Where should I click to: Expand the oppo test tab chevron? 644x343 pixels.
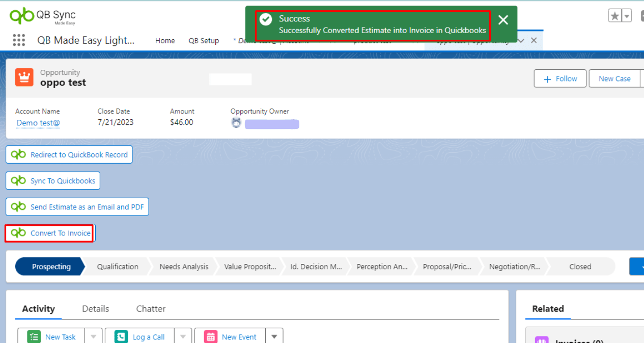pos(521,40)
